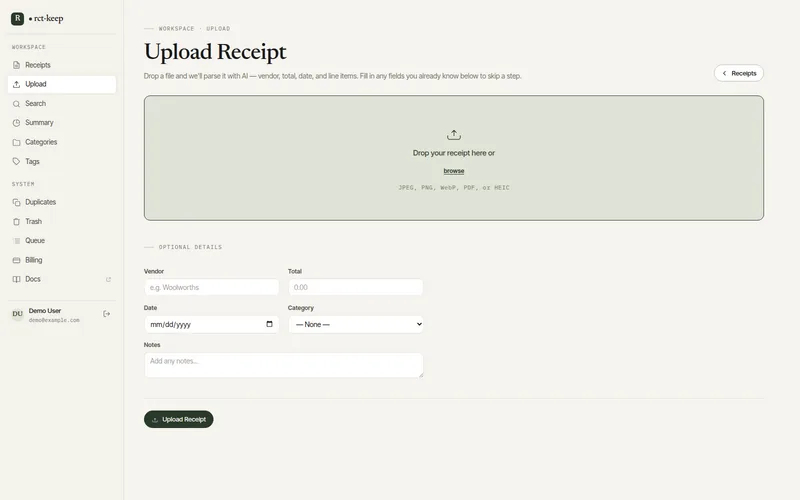The width and height of the screenshot is (800, 500).
Task: Open the calendar picker in Date field
Action: [x=269, y=324]
